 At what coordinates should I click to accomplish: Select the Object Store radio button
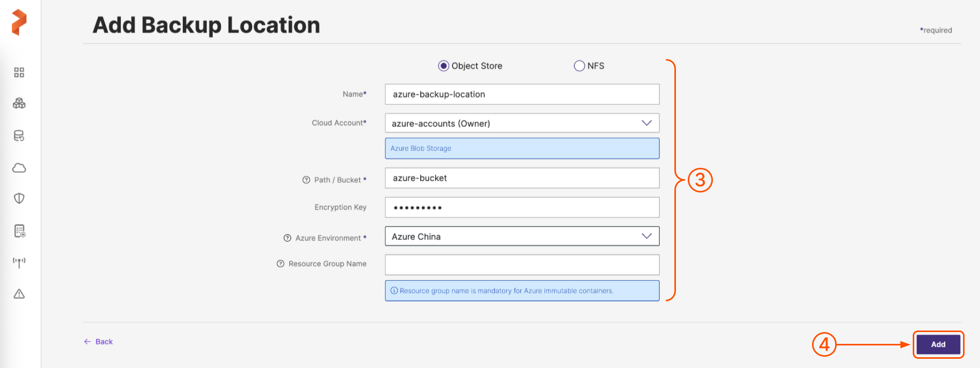[x=443, y=66]
